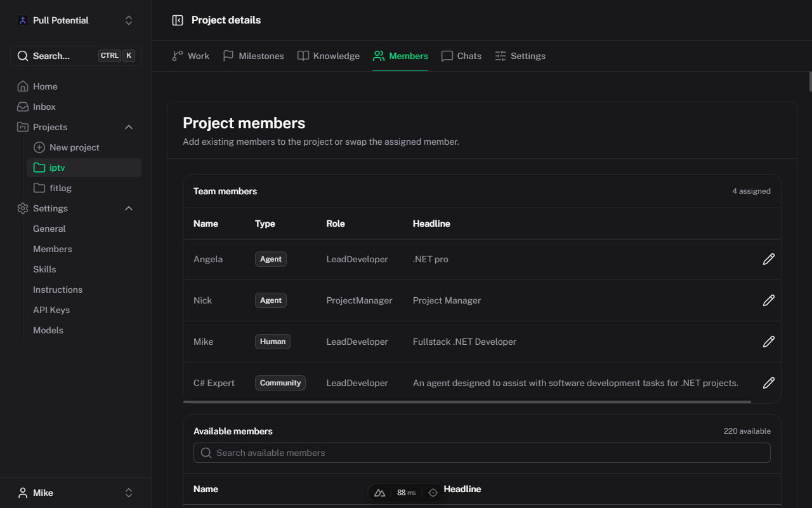The width and height of the screenshot is (812, 508).
Task: Click the ProjectManager role cell
Action: (360, 300)
